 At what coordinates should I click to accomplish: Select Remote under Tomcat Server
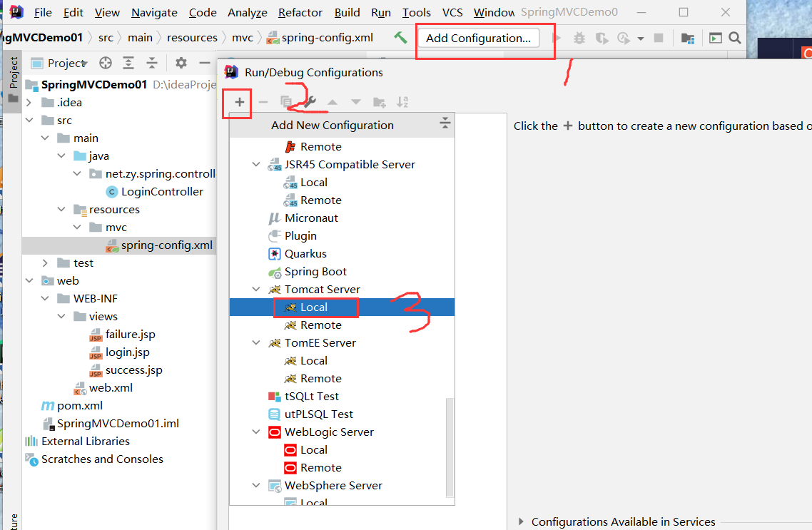(x=342, y=325)
